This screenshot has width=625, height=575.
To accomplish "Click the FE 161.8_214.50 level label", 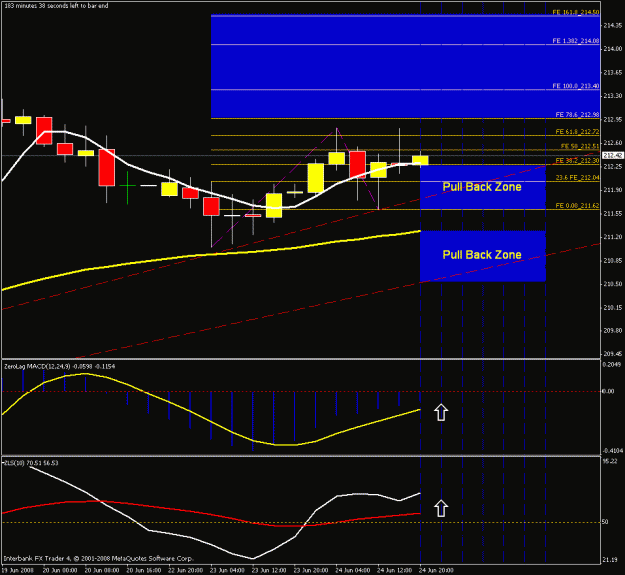I will pos(576,12).
